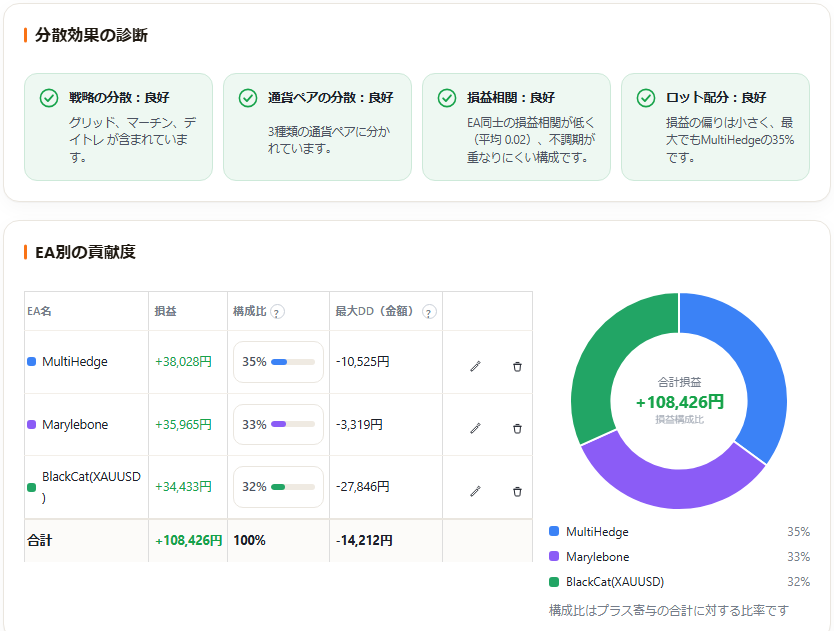The height and width of the screenshot is (631, 834).
Task: Click -3,319円 max drawdown cell
Action: point(359,425)
